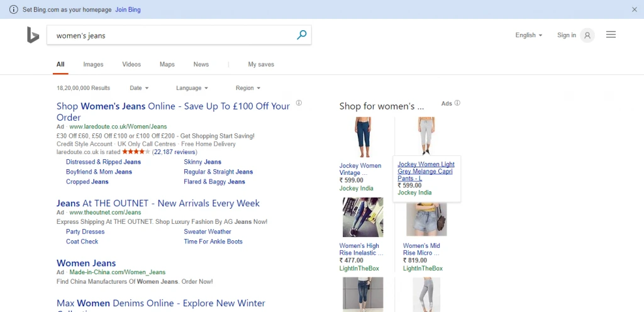
Task: Open the hamburger menu icon
Action: click(x=611, y=35)
